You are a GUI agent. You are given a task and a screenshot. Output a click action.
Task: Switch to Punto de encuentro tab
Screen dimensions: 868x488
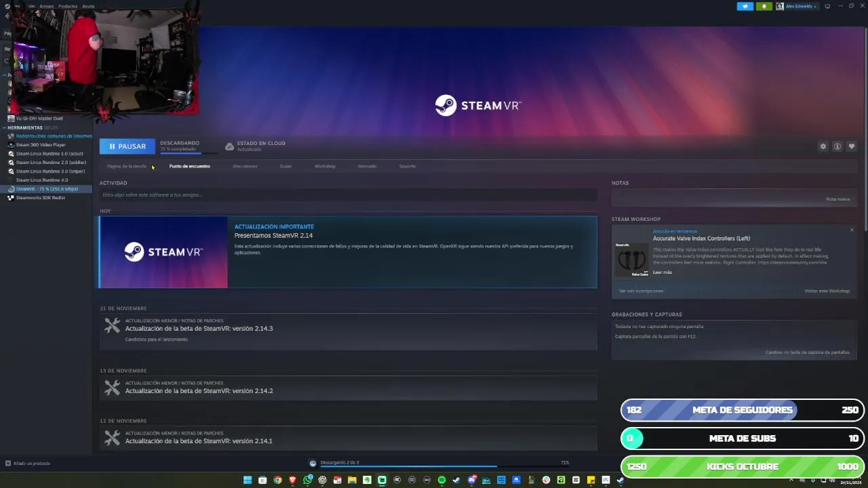click(190, 166)
